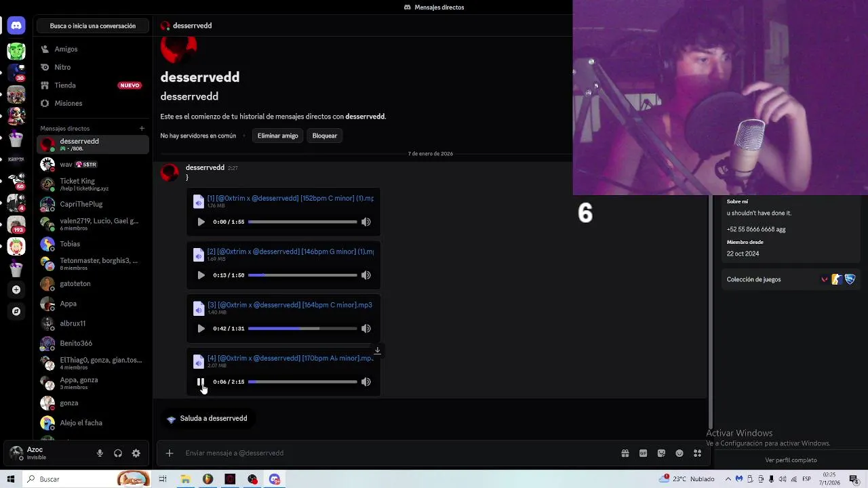
Task: Click Ver perfil completo link
Action: (791, 460)
